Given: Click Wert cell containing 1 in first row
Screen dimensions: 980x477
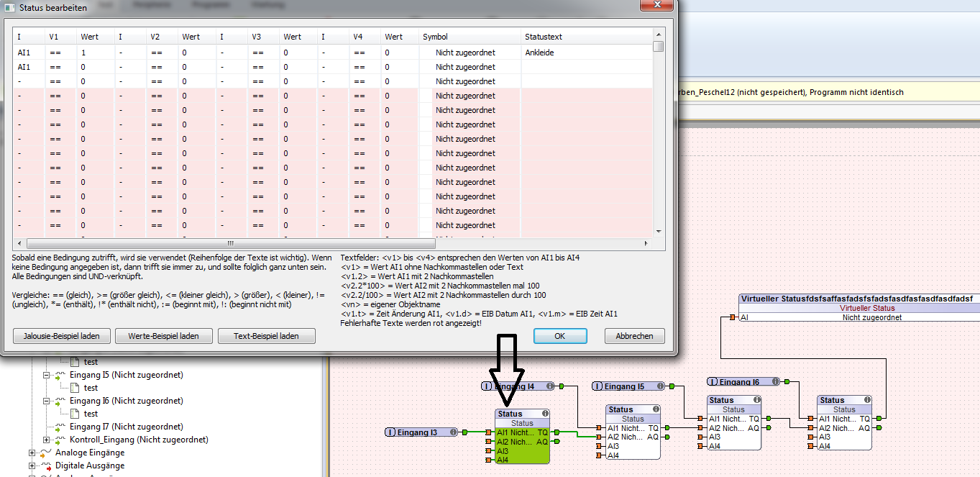Looking at the screenshot, I should [x=96, y=53].
